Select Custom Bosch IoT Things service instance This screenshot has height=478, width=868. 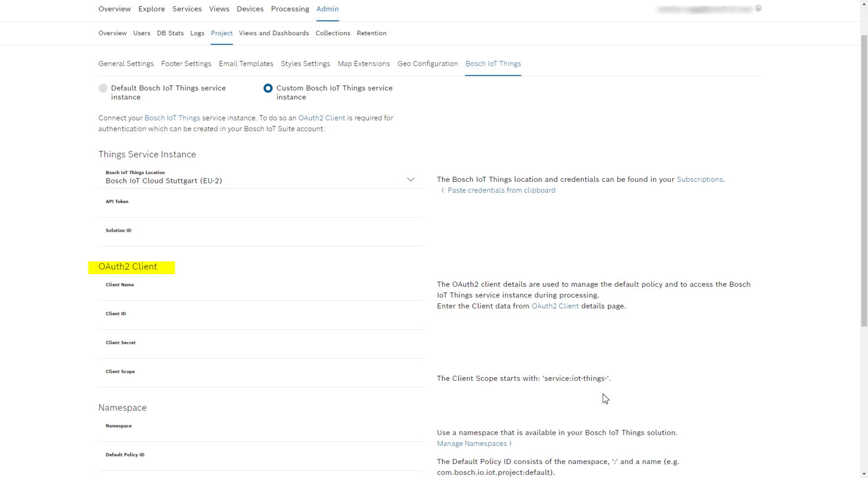(x=268, y=88)
